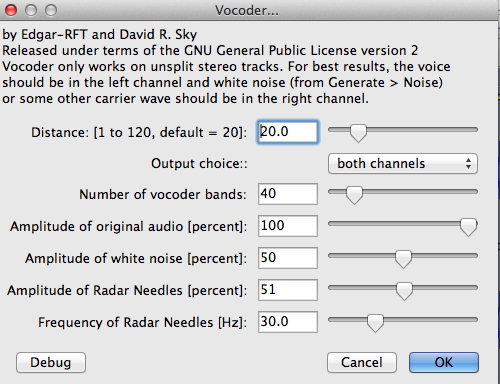Close the Vocoder window with red button

11,10
